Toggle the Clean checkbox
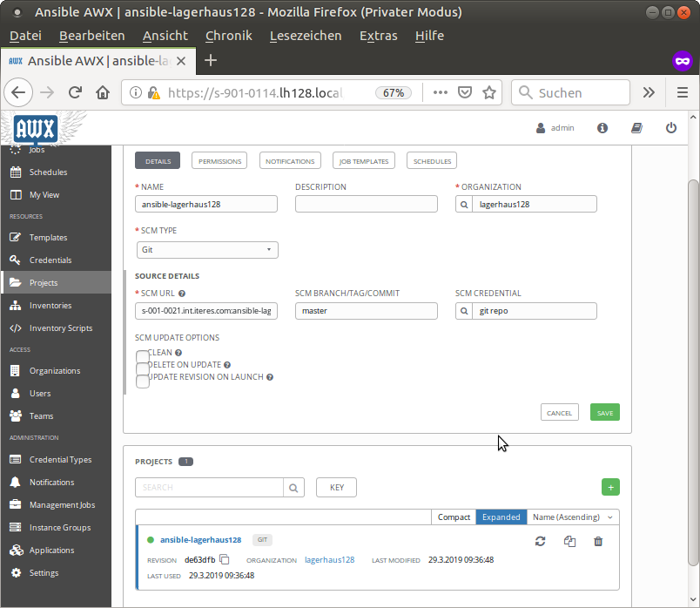The width and height of the screenshot is (700, 608). (143, 357)
